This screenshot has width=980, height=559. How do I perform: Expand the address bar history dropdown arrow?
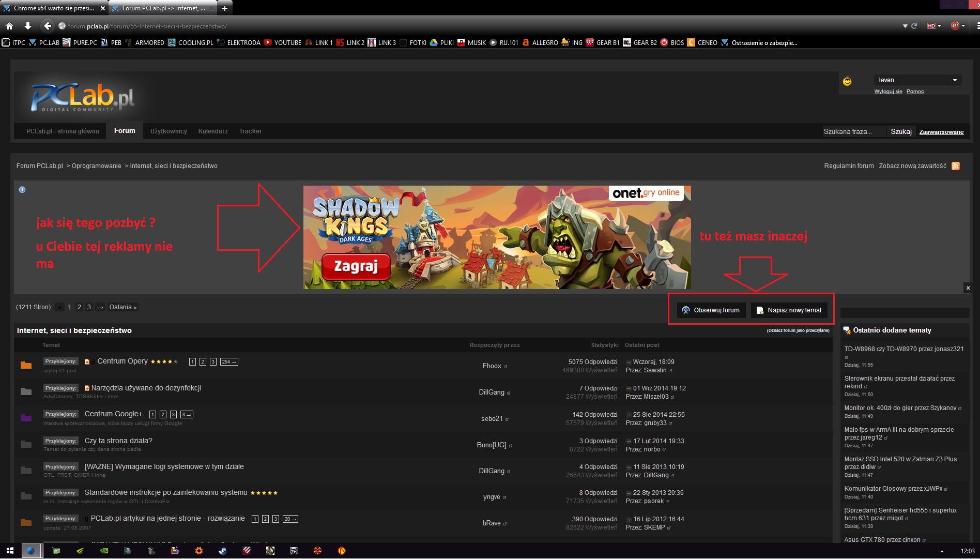tap(905, 26)
